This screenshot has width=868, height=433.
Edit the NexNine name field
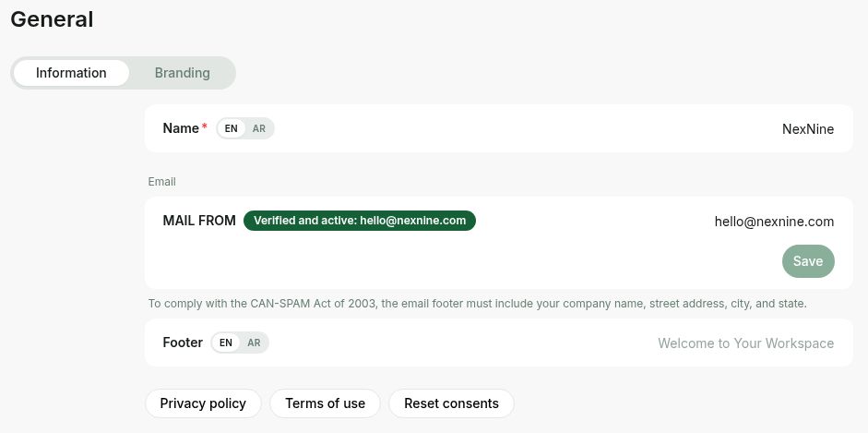point(808,129)
